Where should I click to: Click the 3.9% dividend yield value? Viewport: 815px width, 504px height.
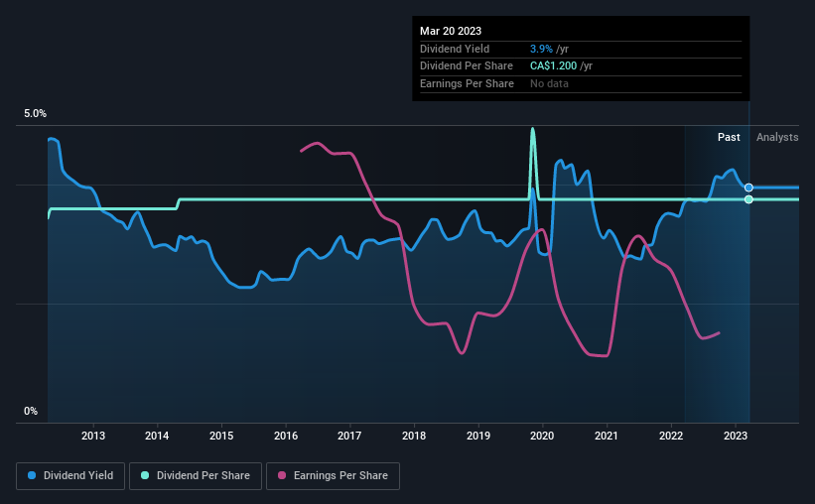pyautogui.click(x=541, y=49)
